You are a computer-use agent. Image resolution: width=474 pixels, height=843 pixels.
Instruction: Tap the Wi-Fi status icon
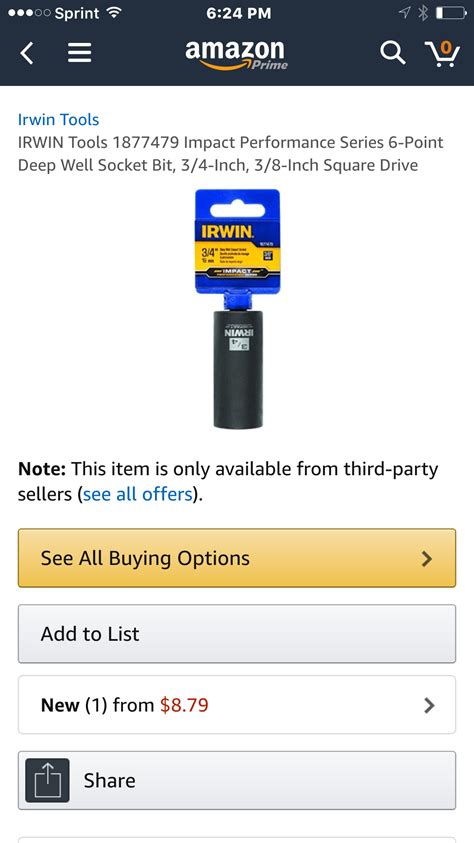tap(112, 13)
